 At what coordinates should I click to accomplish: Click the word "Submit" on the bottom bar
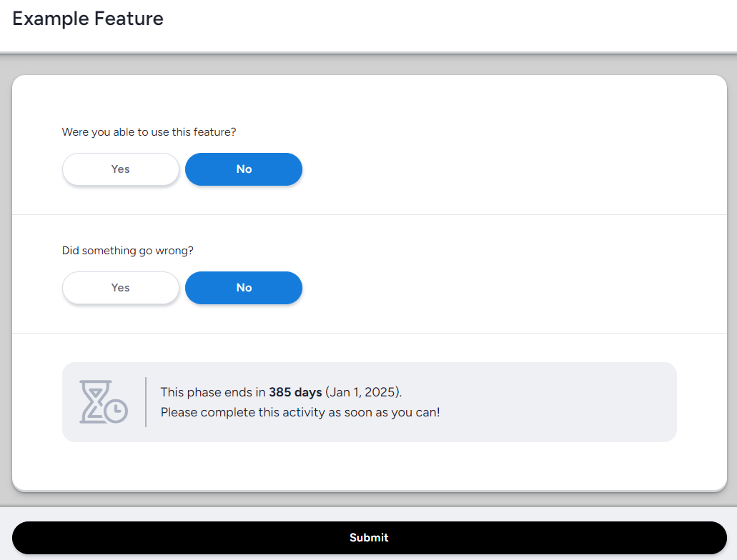click(369, 538)
